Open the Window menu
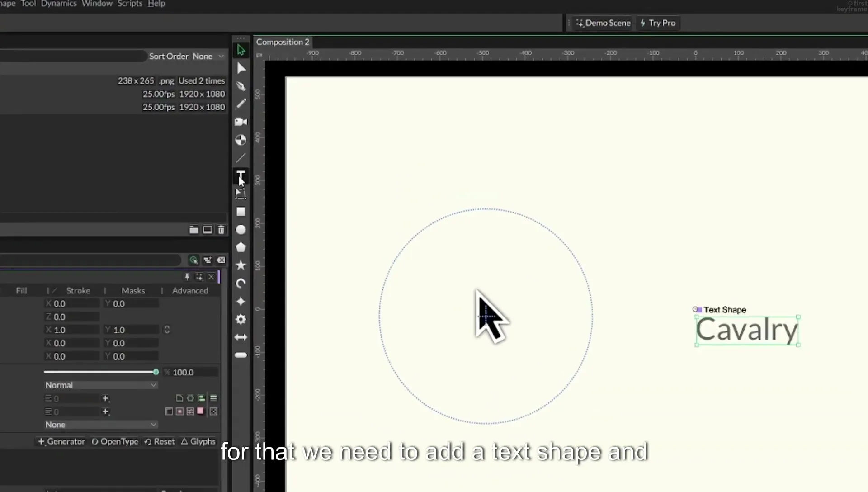Screen dimensions: 868x492 pos(97,4)
